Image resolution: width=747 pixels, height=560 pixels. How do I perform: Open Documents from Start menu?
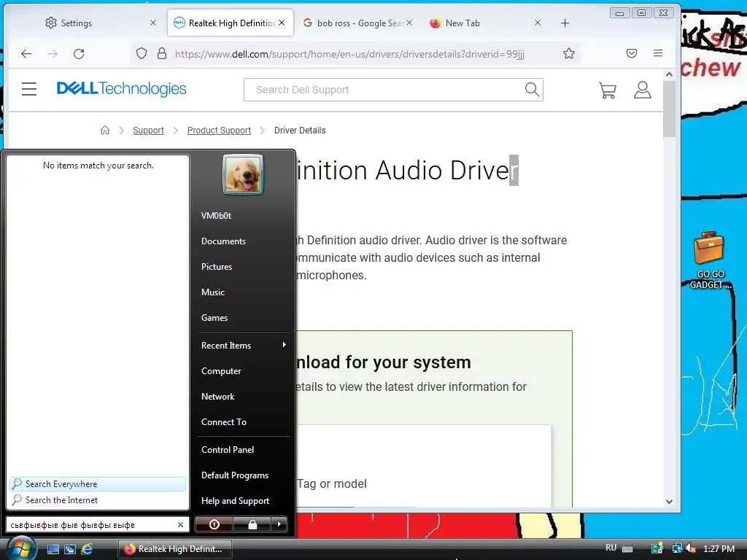(223, 241)
